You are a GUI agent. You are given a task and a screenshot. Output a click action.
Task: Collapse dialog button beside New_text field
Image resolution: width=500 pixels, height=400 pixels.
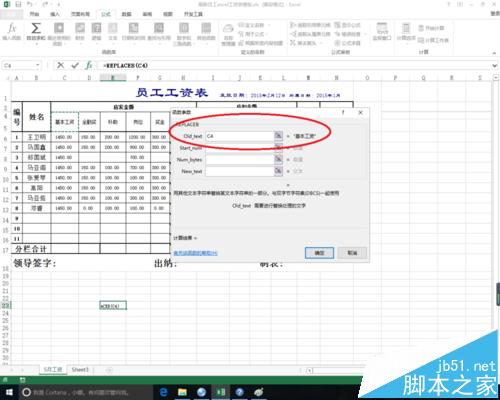pyautogui.click(x=278, y=171)
